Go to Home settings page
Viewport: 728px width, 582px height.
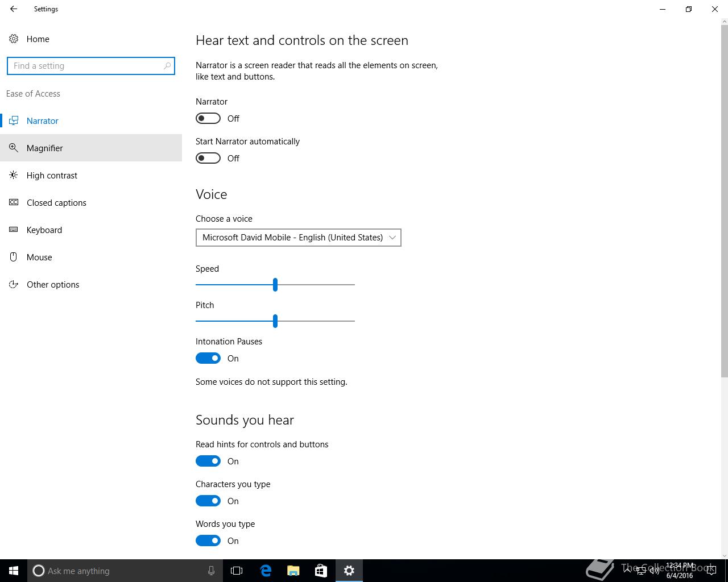pyautogui.click(x=91, y=39)
